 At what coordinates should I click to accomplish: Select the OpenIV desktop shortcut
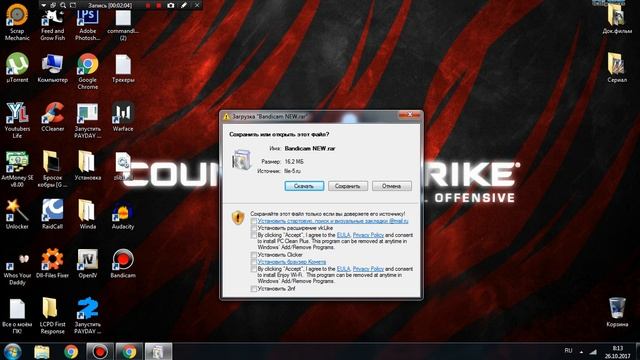[87, 263]
